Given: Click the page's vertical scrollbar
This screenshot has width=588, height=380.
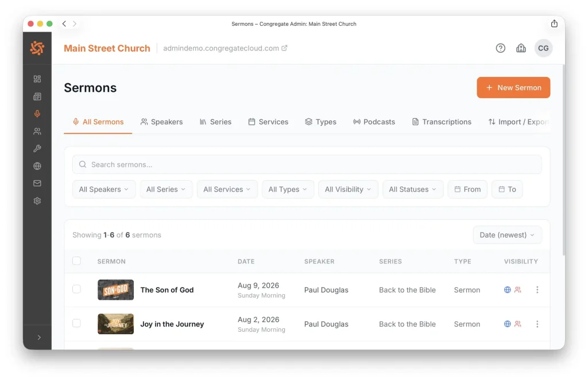Looking at the screenshot, I should tap(563, 160).
